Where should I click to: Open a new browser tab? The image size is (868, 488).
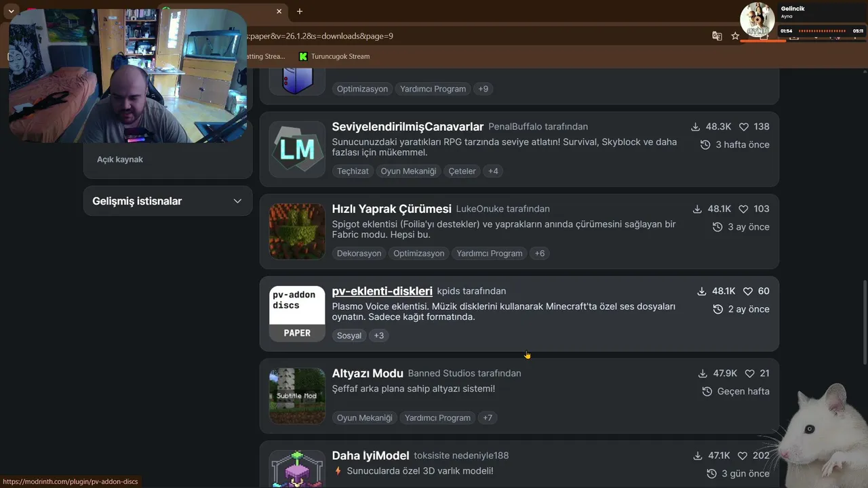pyautogui.click(x=300, y=11)
